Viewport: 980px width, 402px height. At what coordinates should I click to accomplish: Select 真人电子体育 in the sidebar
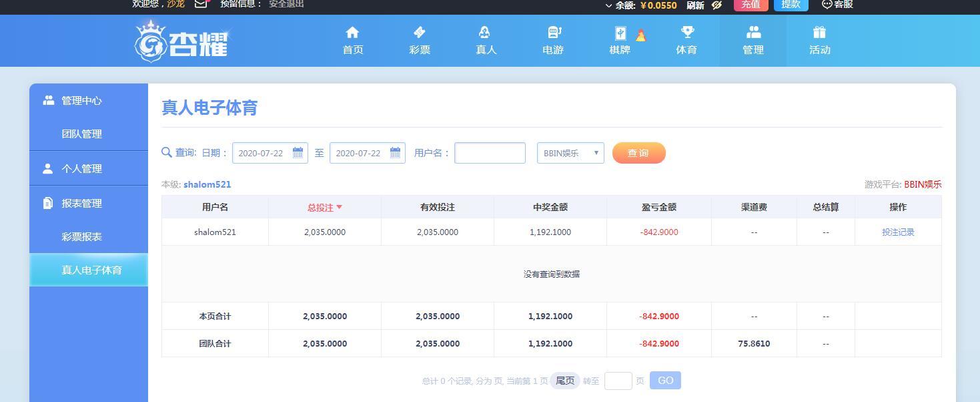coord(89,270)
